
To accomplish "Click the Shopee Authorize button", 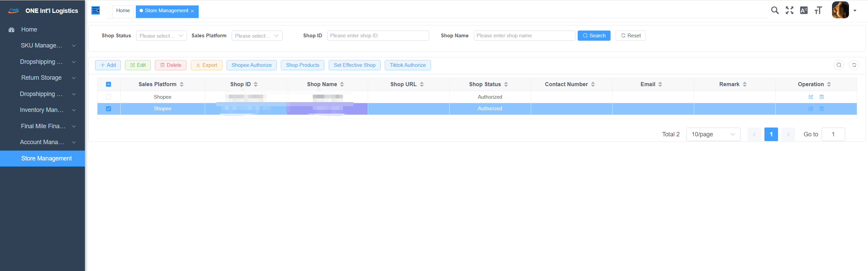I will point(251,65).
